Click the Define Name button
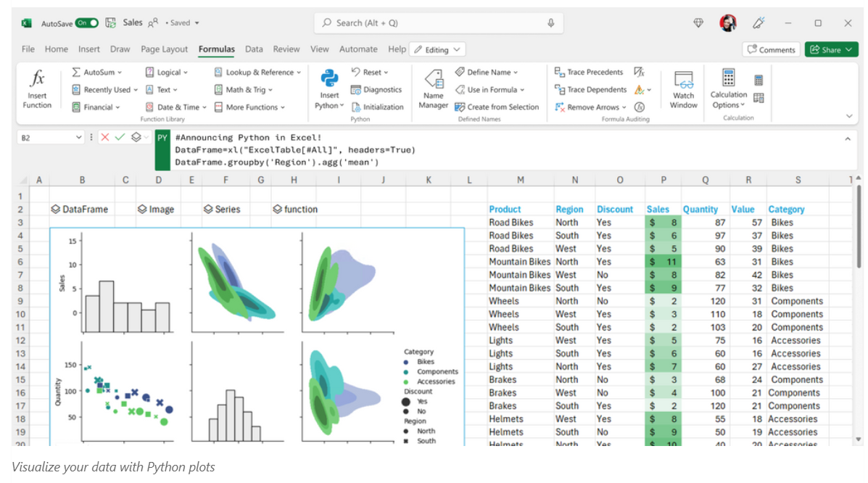Screen dimensions: 868x483 point(487,72)
